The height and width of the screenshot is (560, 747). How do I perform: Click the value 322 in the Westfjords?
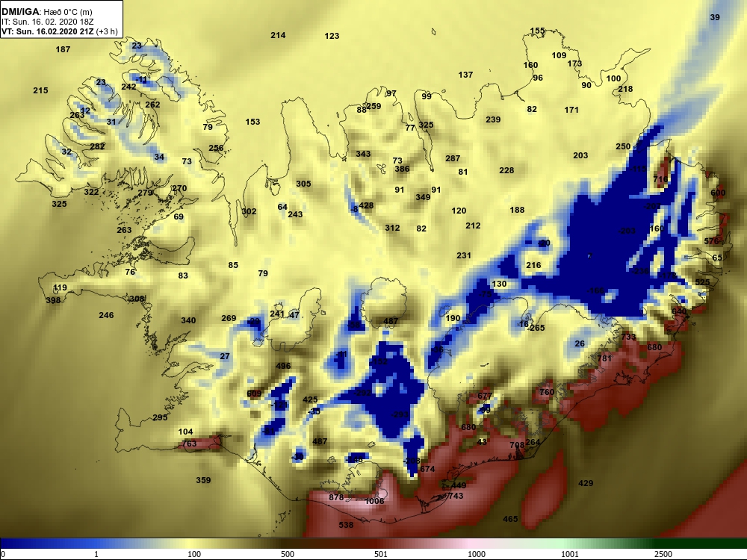click(91, 192)
